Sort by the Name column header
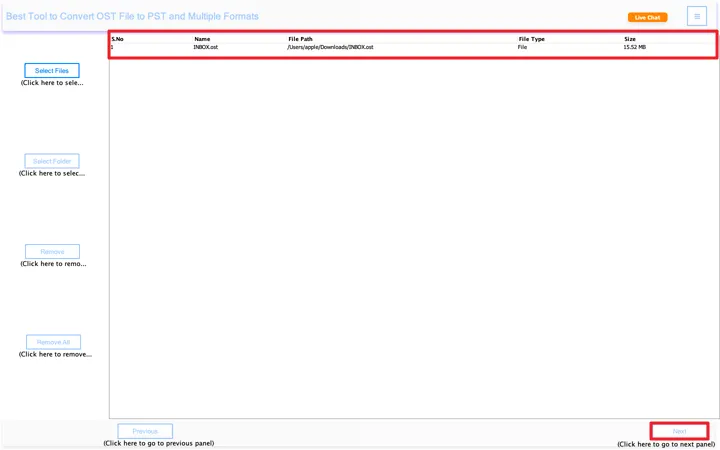This screenshot has height=450, width=720. pos(202,39)
